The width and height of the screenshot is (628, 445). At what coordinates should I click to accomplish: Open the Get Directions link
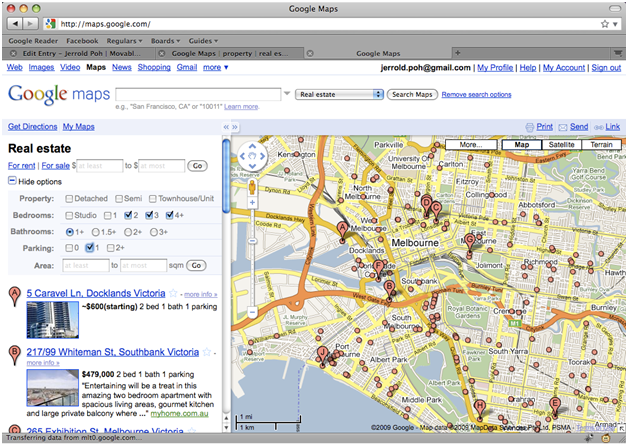click(32, 127)
